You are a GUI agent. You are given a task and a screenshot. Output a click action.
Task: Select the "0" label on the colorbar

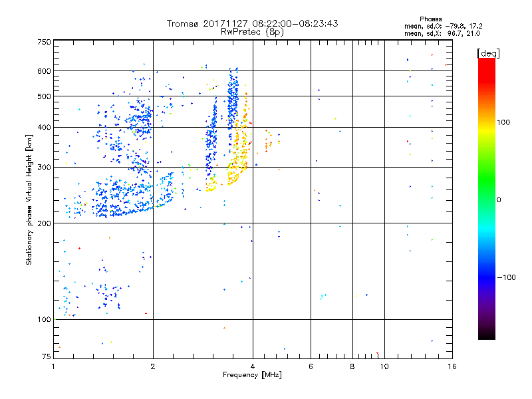coord(499,200)
